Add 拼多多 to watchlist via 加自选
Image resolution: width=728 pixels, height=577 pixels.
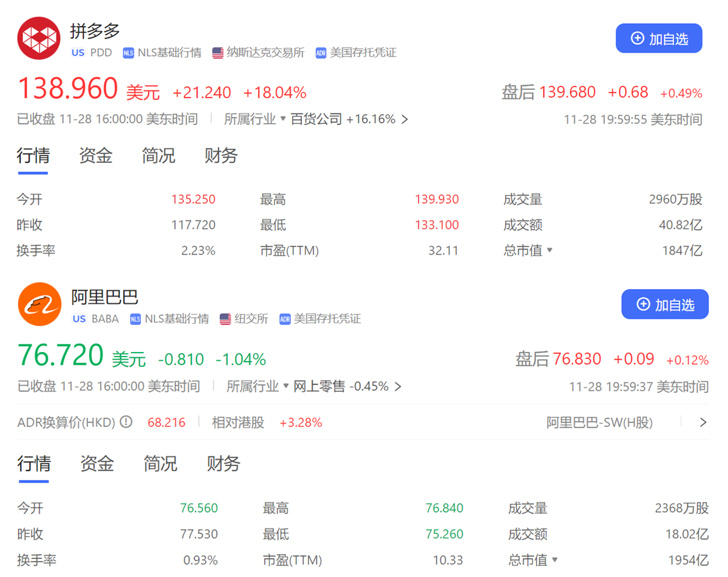pos(659,38)
